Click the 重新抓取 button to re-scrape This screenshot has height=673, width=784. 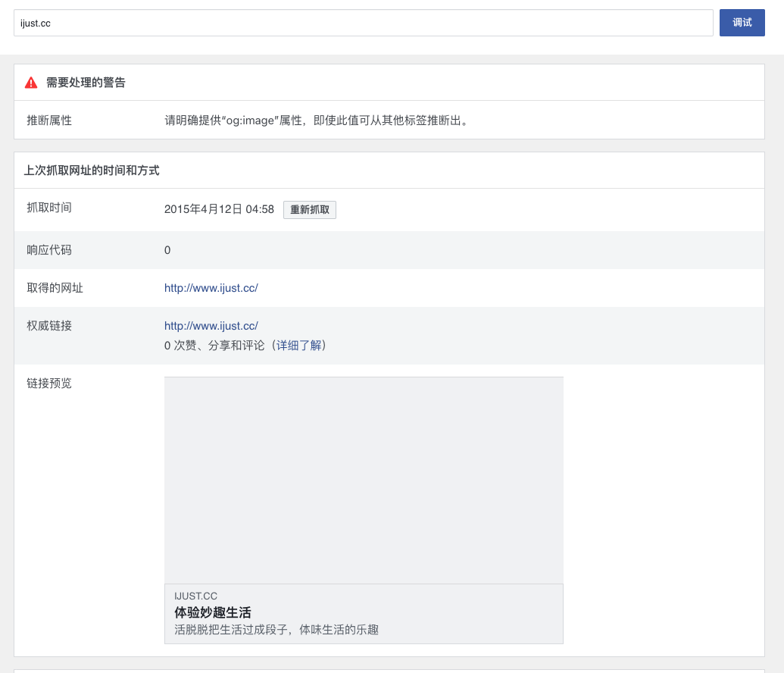tap(309, 210)
